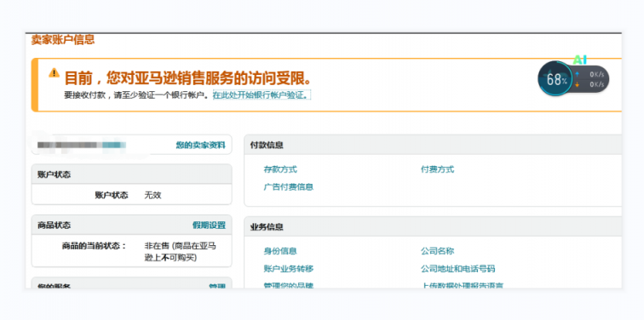Click the orange warning triangle icon
Viewport: 644px width, 320px height.
pos(54,72)
